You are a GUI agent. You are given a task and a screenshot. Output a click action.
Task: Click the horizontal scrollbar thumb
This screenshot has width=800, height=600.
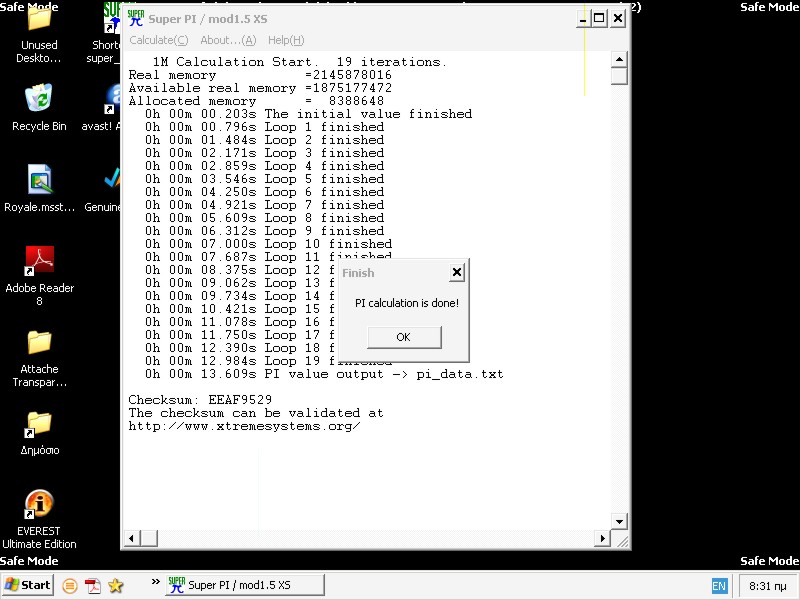point(149,538)
